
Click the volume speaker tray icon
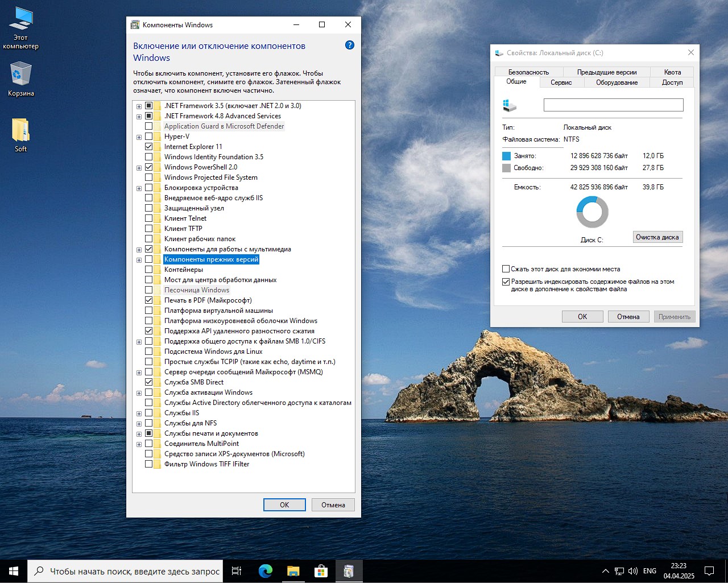(x=632, y=570)
